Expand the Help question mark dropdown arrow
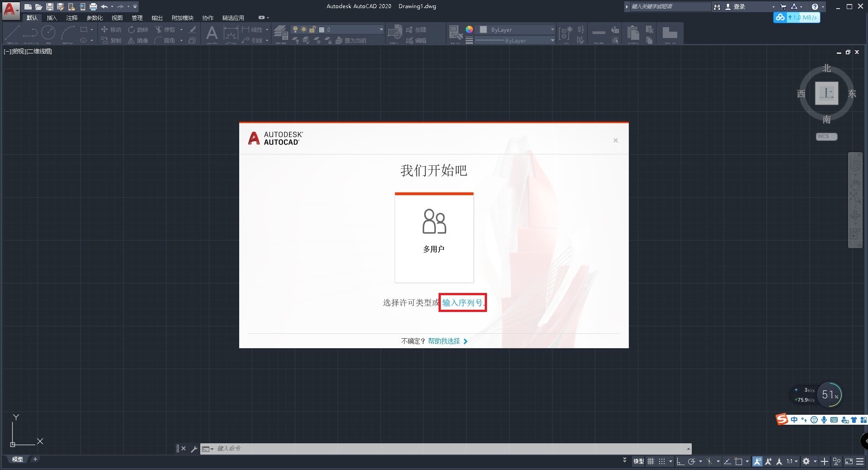Viewport: 868px width, 470px height. coord(823,7)
